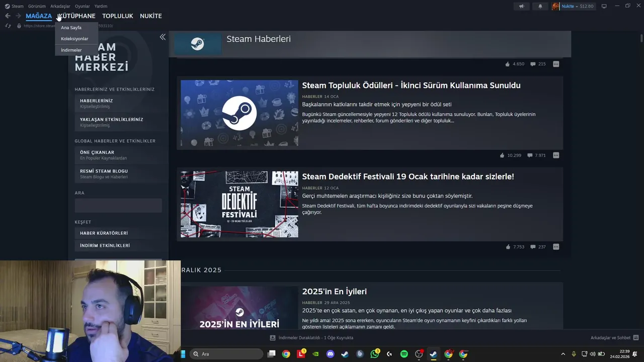Reload the store page
Image resolution: width=644 pixels, height=362 pixels.
(x=8, y=26)
